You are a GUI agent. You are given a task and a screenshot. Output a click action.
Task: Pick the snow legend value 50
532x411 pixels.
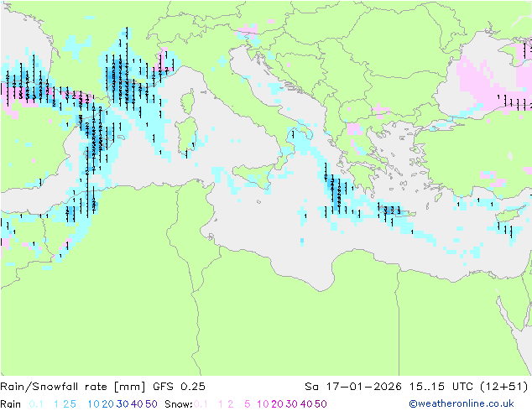point(321,404)
